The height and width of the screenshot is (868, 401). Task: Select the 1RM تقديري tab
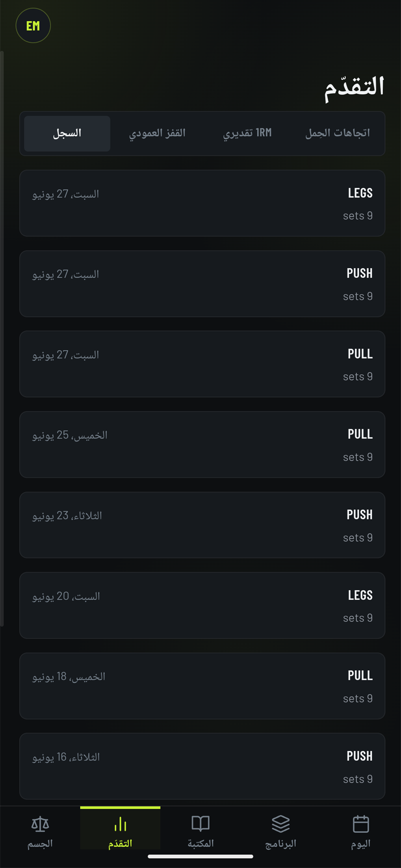pos(247,133)
